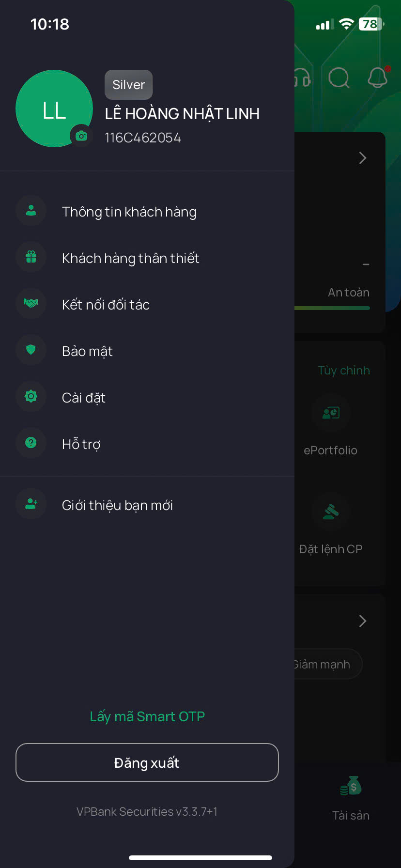
Task: Expand the top panel with the right chevron
Action: point(362,158)
